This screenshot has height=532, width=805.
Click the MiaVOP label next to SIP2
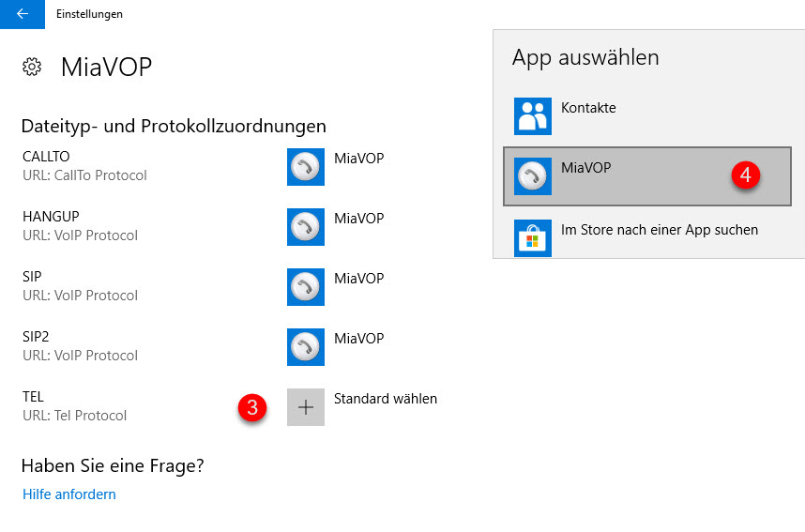tap(358, 339)
